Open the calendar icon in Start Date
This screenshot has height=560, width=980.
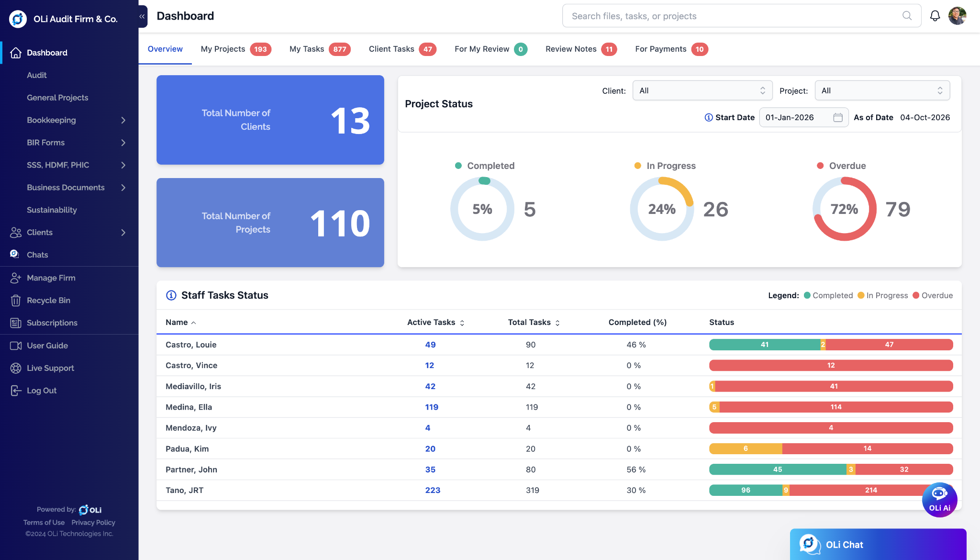837,117
